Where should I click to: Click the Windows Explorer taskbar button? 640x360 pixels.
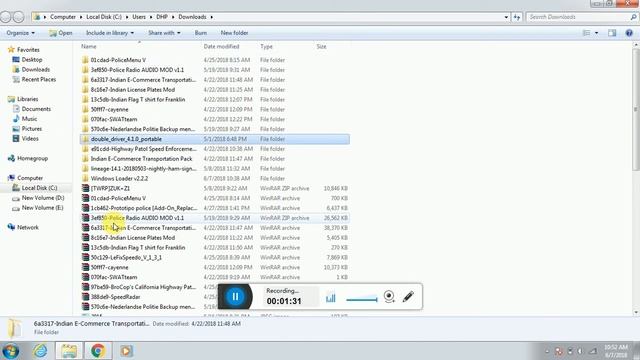[x=69, y=351]
